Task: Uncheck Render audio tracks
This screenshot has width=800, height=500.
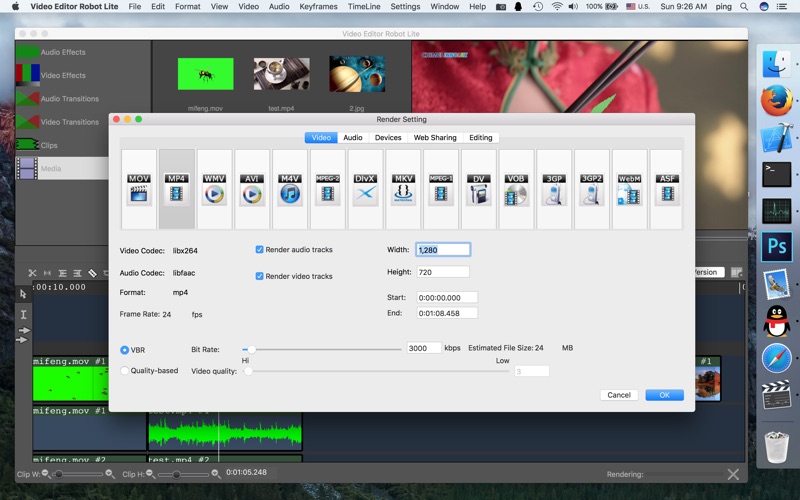Action: pos(259,249)
